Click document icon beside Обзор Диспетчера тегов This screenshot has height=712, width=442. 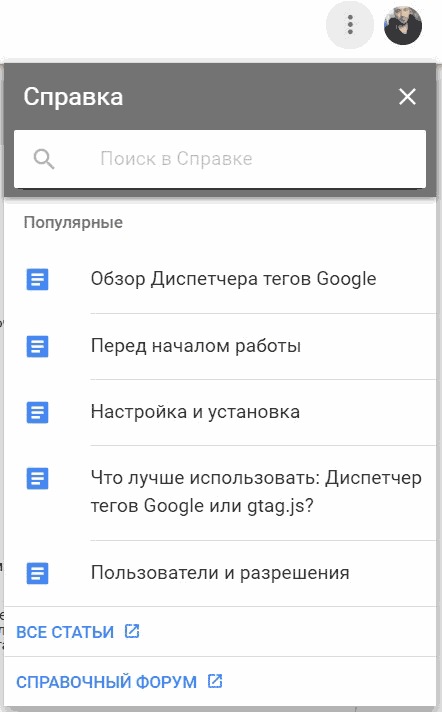pyautogui.click(x=37, y=279)
